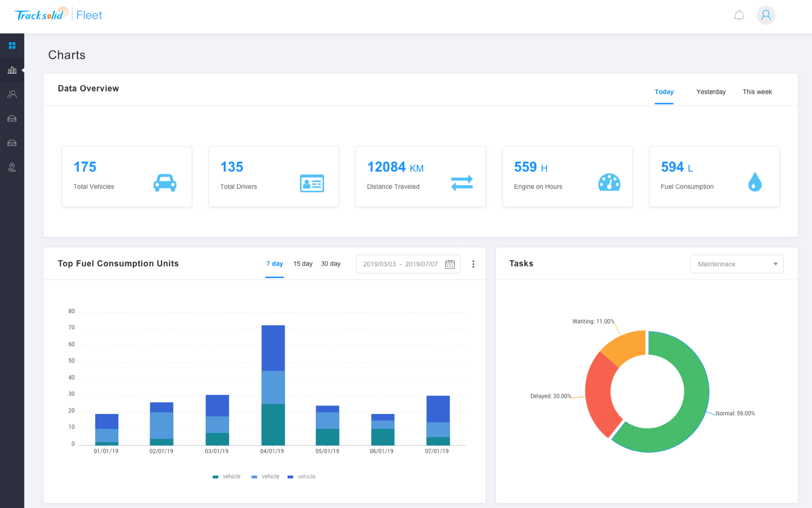Toggle the dark blue vehicle legend series
This screenshot has width=812, height=508.
point(302,477)
